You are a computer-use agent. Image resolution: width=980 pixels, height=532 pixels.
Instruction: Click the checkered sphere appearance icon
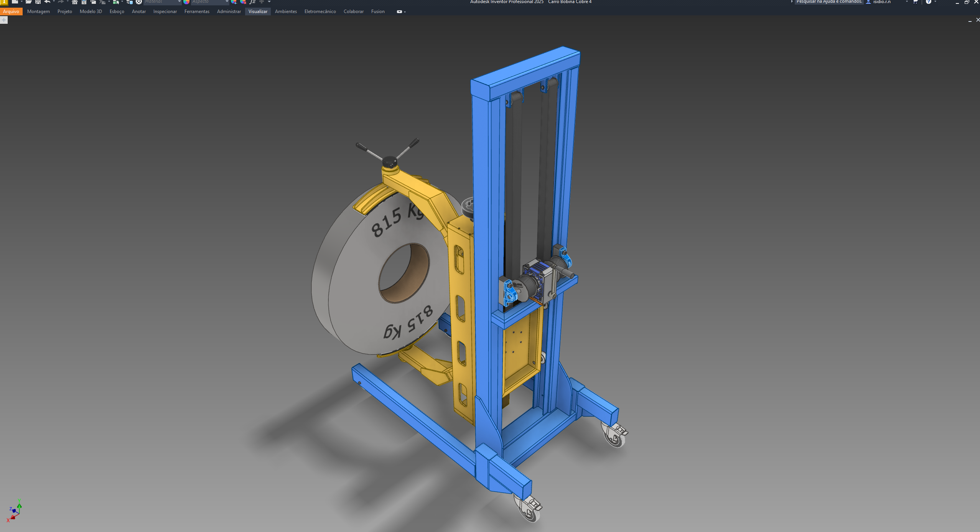[x=139, y=2]
